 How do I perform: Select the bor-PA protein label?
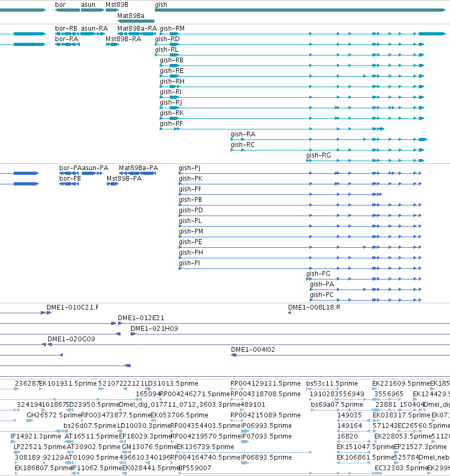[x=70, y=168]
